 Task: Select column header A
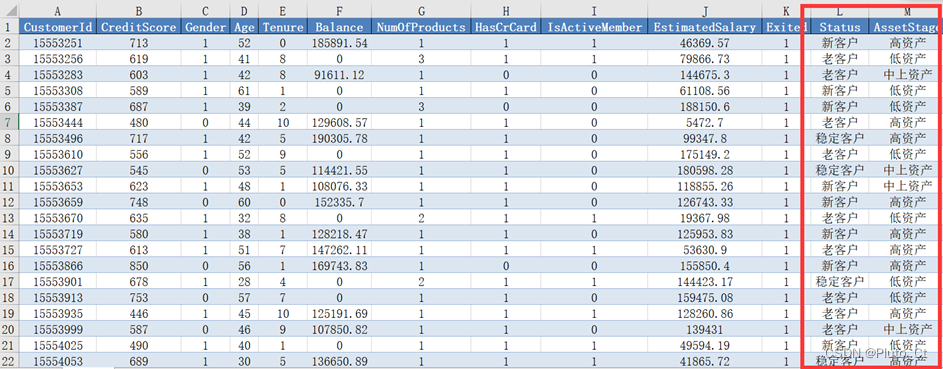coord(58,10)
